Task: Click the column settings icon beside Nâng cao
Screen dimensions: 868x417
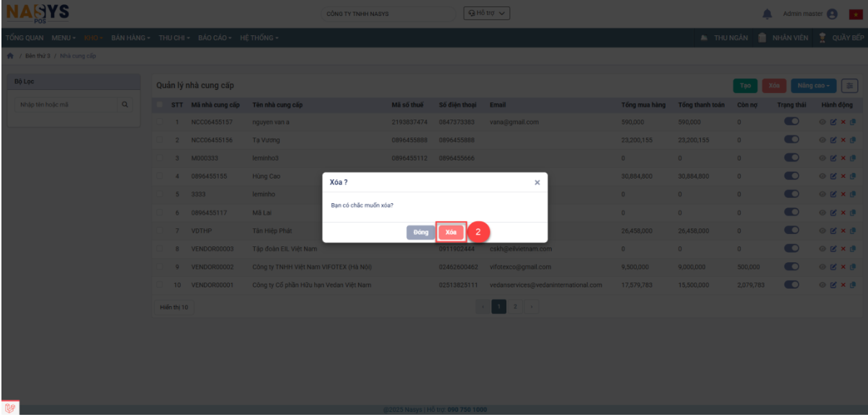Action: coord(851,86)
